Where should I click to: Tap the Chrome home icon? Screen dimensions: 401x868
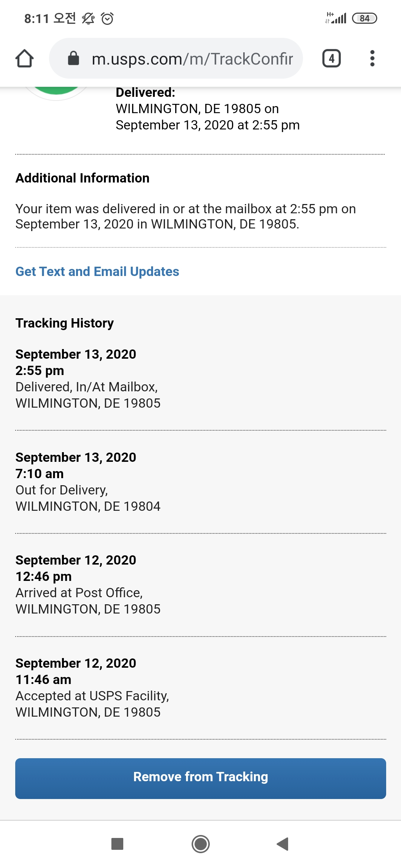(25, 59)
